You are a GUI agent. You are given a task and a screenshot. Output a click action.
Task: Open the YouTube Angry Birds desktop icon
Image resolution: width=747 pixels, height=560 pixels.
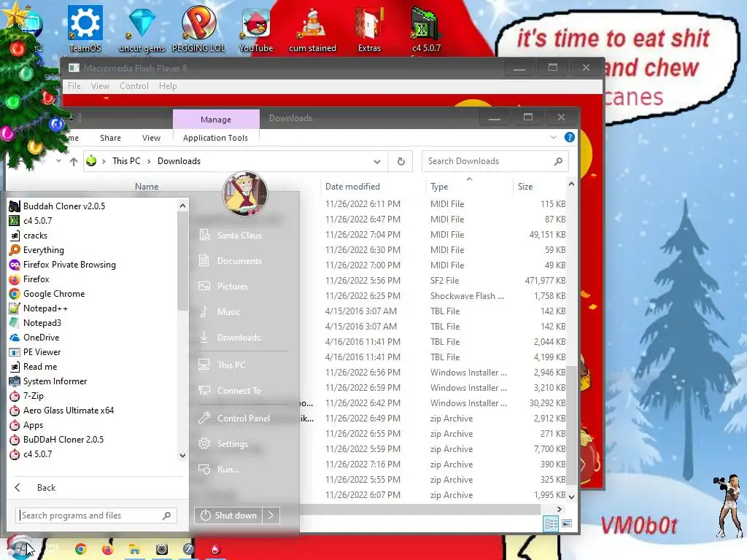coord(256,28)
